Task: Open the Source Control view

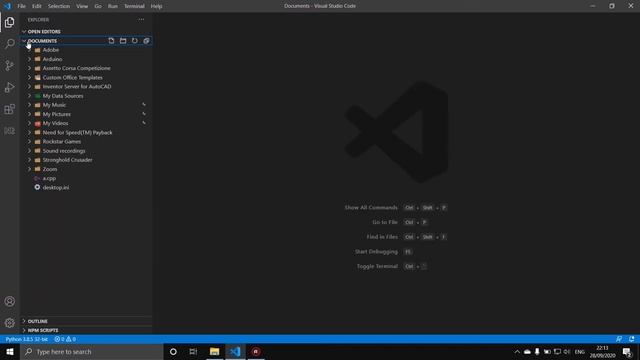Action: coord(9,65)
